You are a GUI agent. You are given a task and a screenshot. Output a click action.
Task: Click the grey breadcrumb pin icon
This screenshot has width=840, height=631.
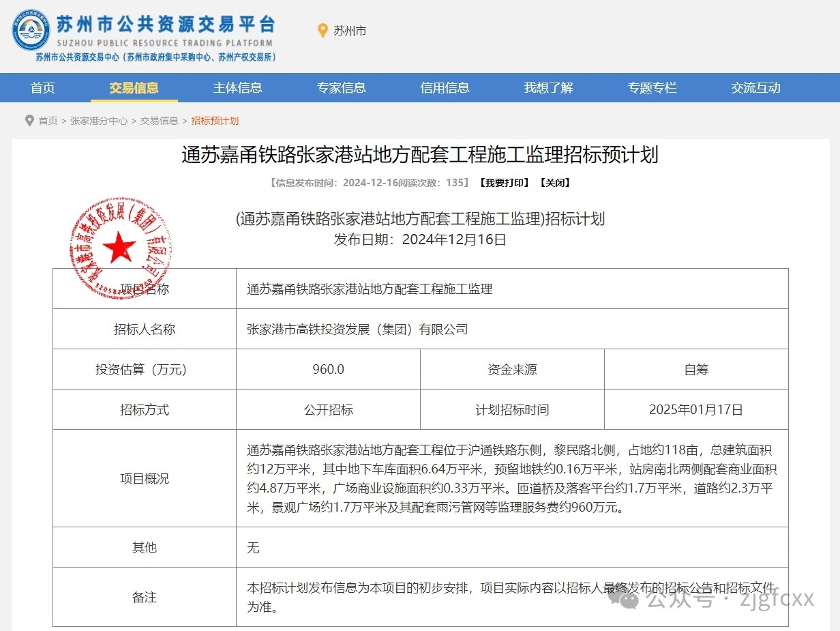click(x=29, y=121)
